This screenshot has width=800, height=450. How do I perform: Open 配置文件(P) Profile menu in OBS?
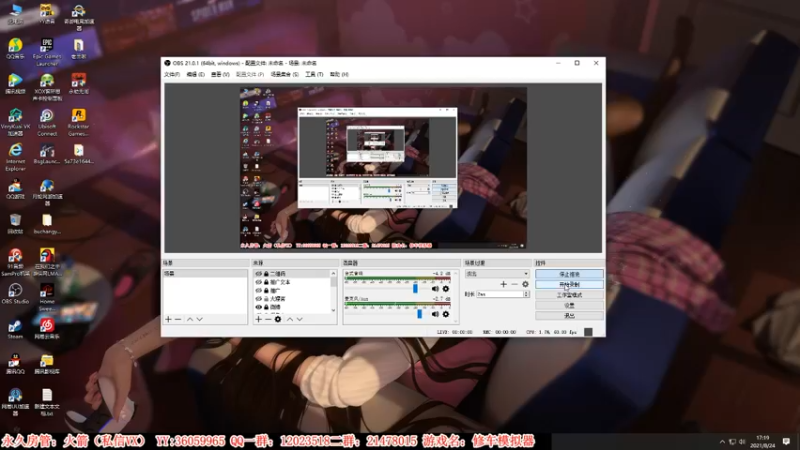tap(250, 74)
